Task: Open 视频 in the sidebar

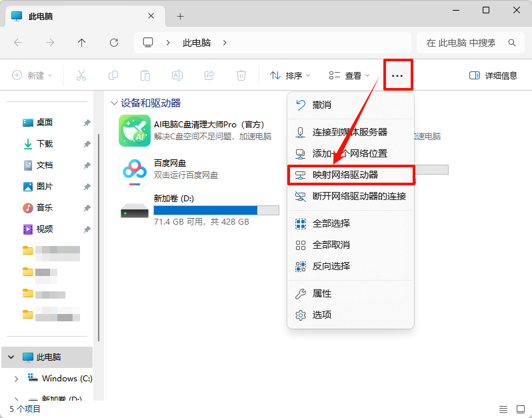Action: tap(45, 229)
